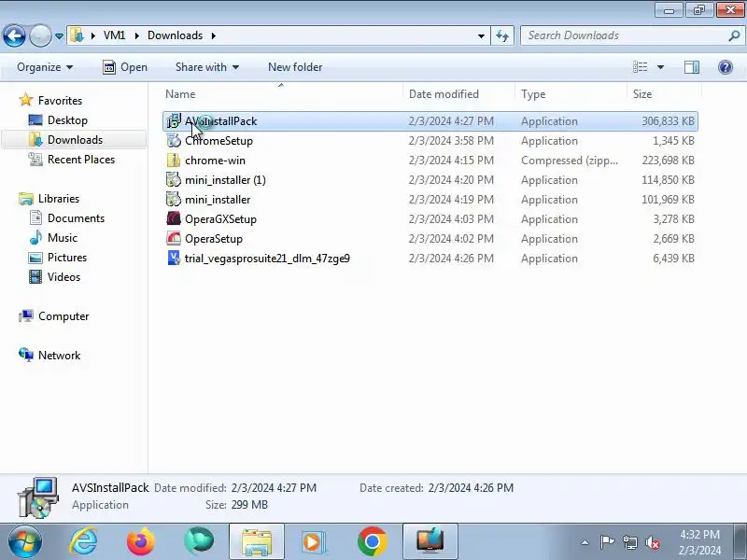This screenshot has width=747, height=560.
Task: Open the view options dropdown arrow
Action: [660, 67]
